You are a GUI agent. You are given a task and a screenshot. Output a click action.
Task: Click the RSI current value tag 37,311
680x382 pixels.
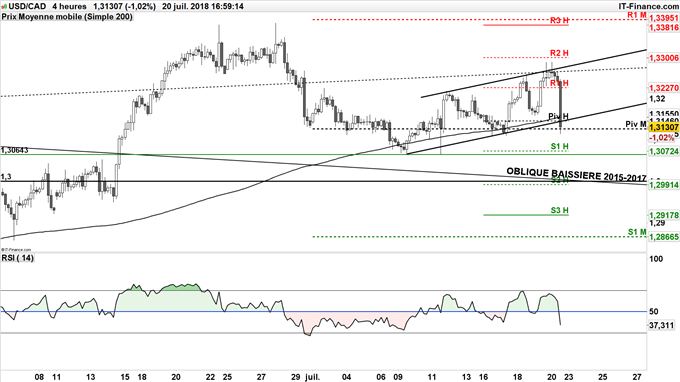[x=661, y=325]
